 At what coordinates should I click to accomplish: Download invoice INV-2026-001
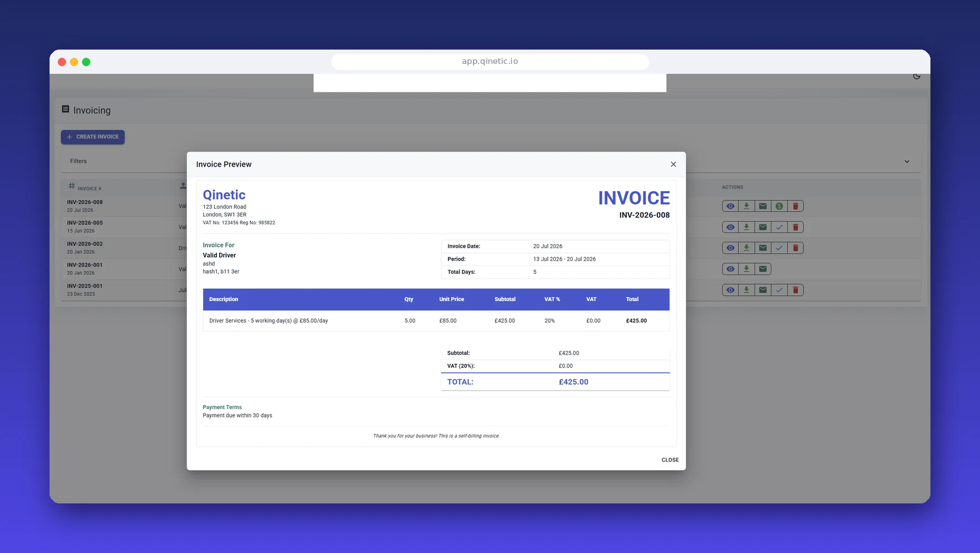[x=747, y=269]
